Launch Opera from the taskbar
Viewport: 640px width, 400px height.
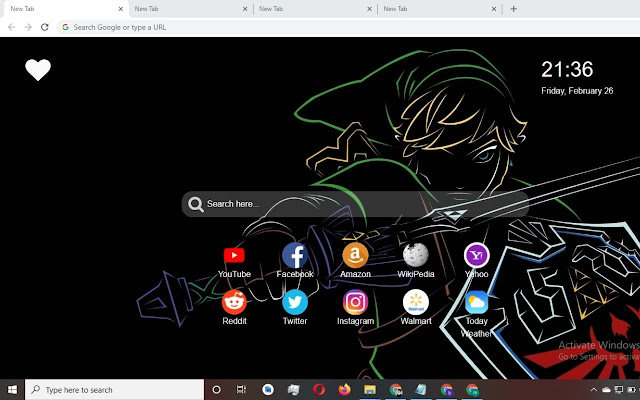(x=319, y=390)
